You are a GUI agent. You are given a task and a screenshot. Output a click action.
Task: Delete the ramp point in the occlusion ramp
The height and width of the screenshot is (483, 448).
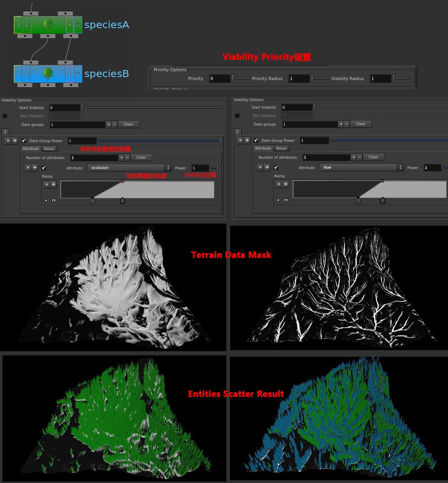pos(47,185)
